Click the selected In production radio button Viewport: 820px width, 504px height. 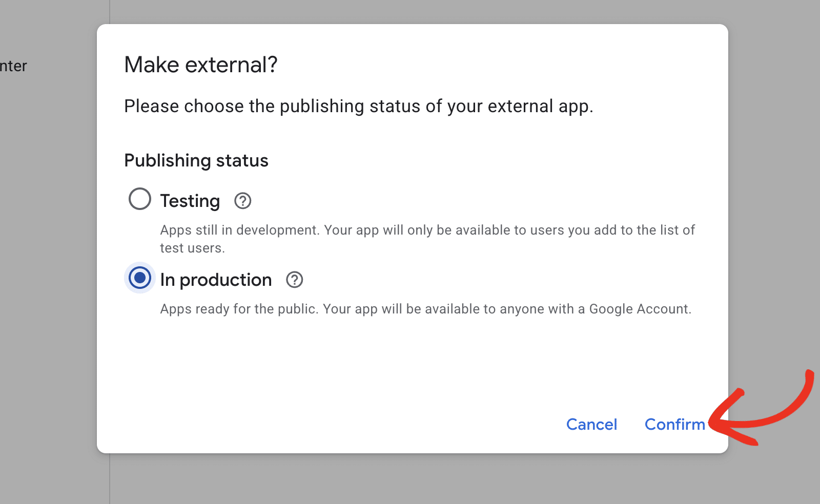pyautogui.click(x=139, y=278)
